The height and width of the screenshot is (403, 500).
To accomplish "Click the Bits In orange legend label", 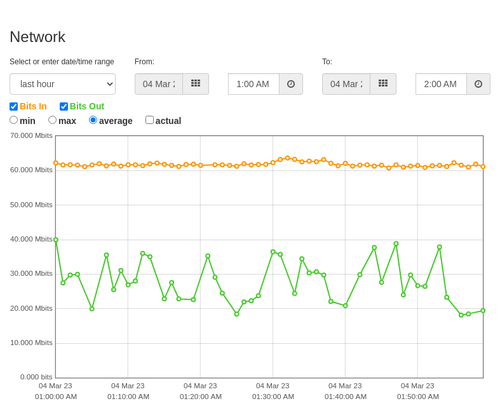I will click(33, 106).
